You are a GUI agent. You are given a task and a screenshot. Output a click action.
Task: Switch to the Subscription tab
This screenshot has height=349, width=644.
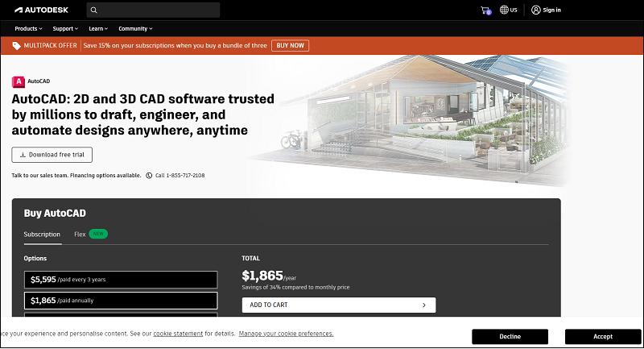[42, 235]
